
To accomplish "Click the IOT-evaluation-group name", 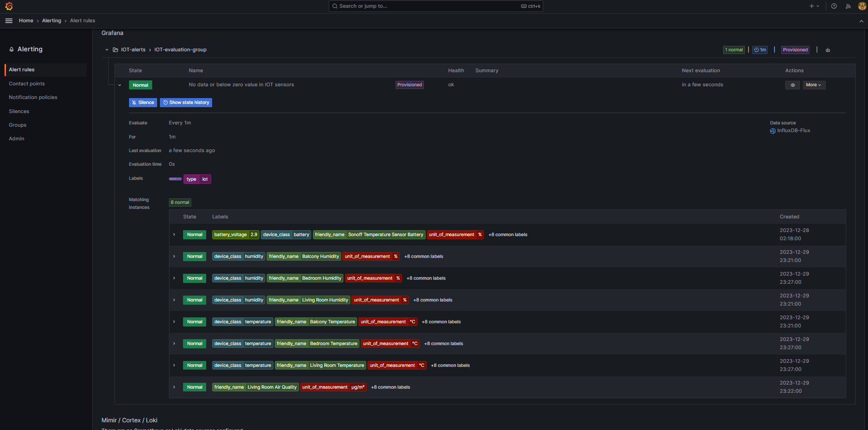I will 180,50.
